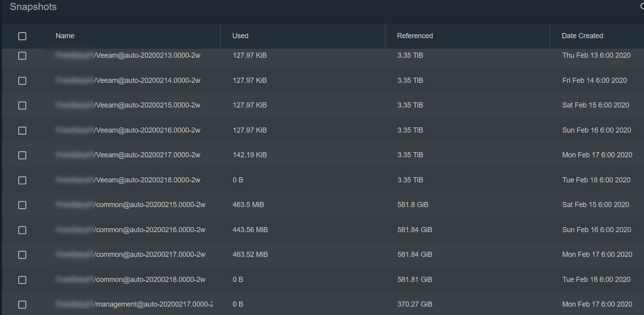Click the Veeam@auto-20200217.0000-2w snapshot name
644x315 pixels.
click(147, 155)
